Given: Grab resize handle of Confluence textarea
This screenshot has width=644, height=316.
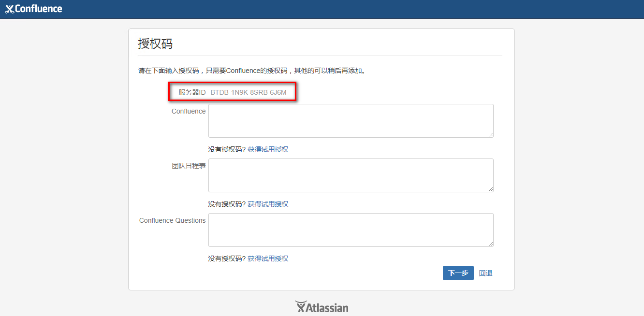Looking at the screenshot, I should (x=491, y=135).
